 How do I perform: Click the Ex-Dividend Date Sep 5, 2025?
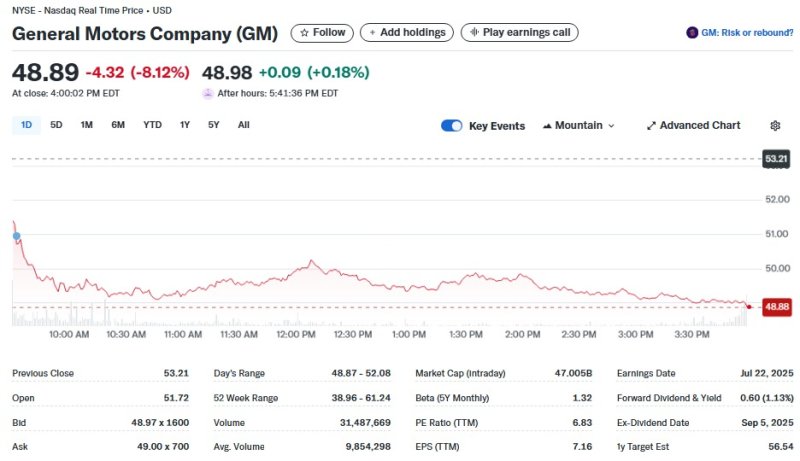(x=767, y=423)
